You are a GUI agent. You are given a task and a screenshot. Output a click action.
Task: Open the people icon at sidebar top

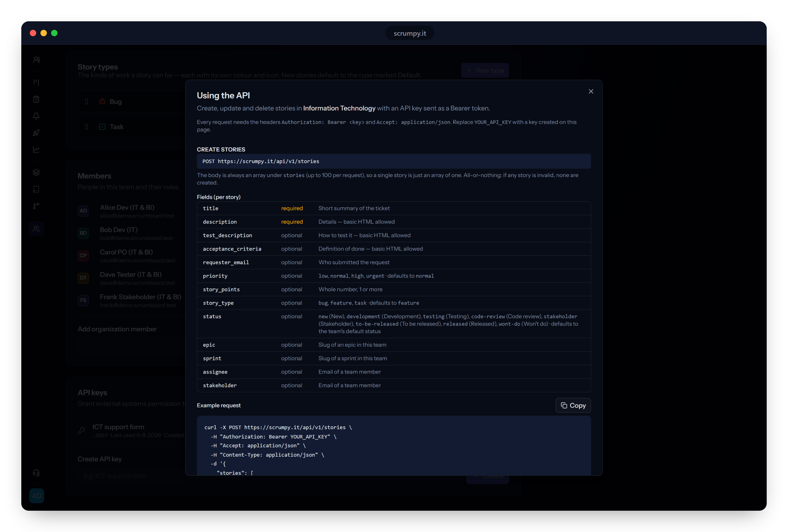pos(36,60)
